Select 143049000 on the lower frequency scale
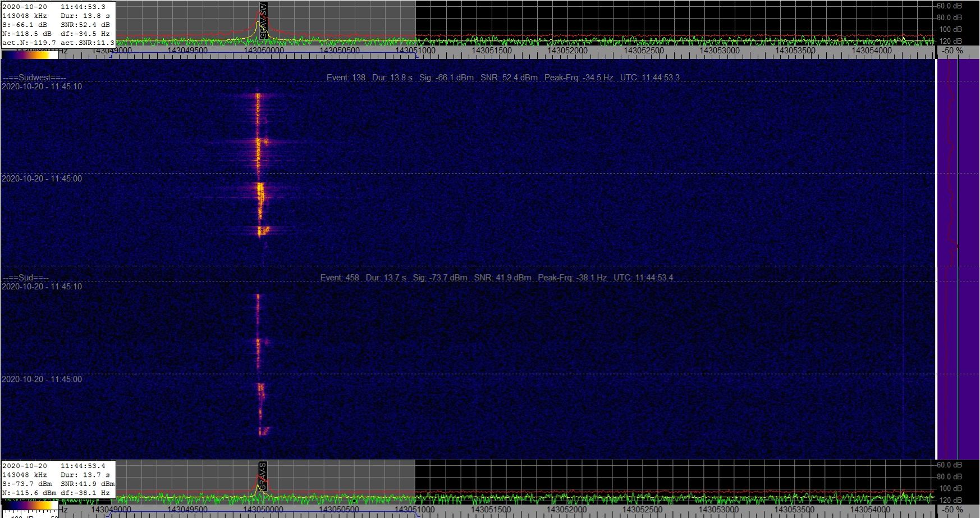 coord(112,510)
